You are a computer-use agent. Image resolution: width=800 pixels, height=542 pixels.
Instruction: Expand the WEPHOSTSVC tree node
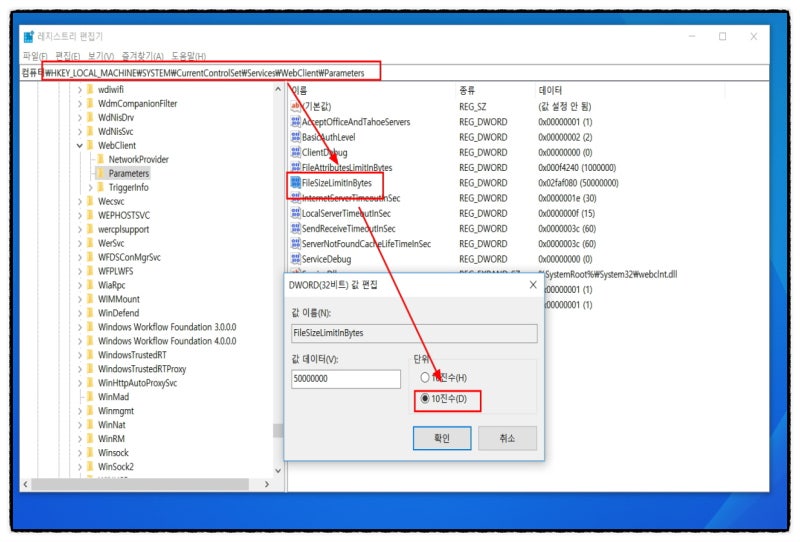(80, 215)
